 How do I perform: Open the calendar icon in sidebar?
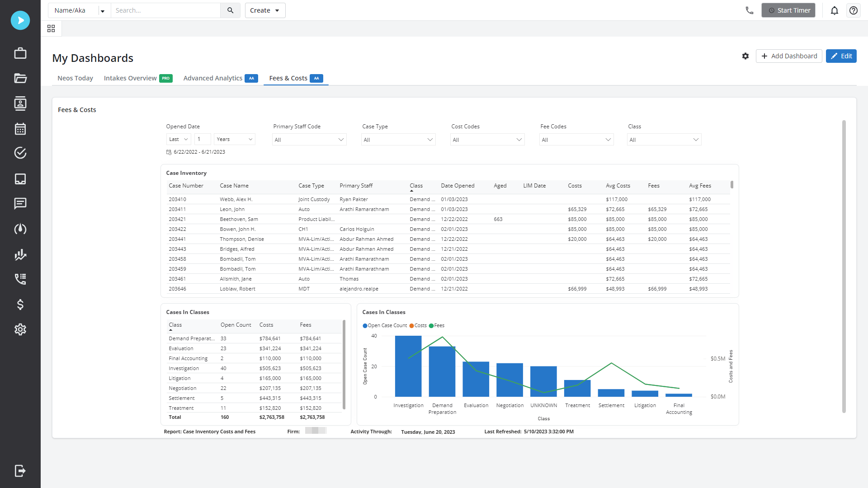(20, 129)
